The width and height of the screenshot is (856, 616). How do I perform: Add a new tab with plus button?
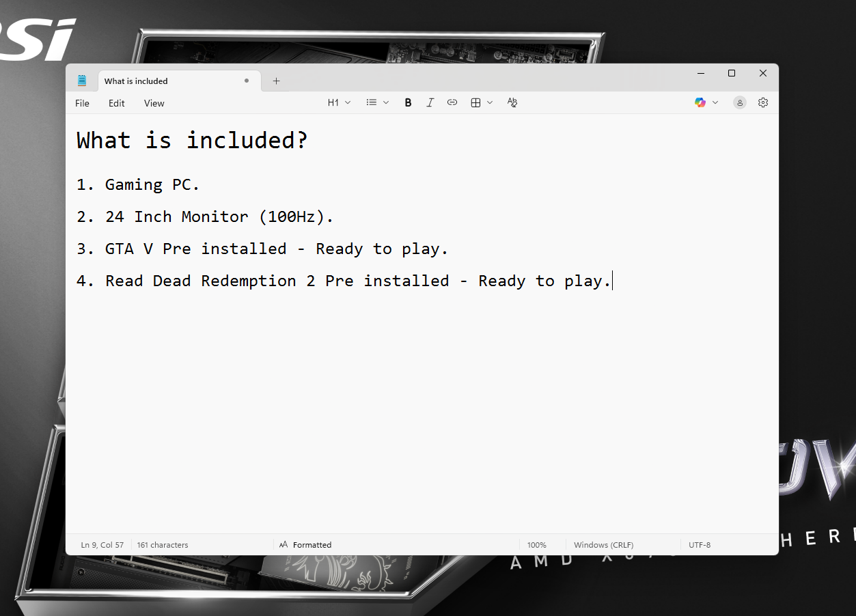276,81
